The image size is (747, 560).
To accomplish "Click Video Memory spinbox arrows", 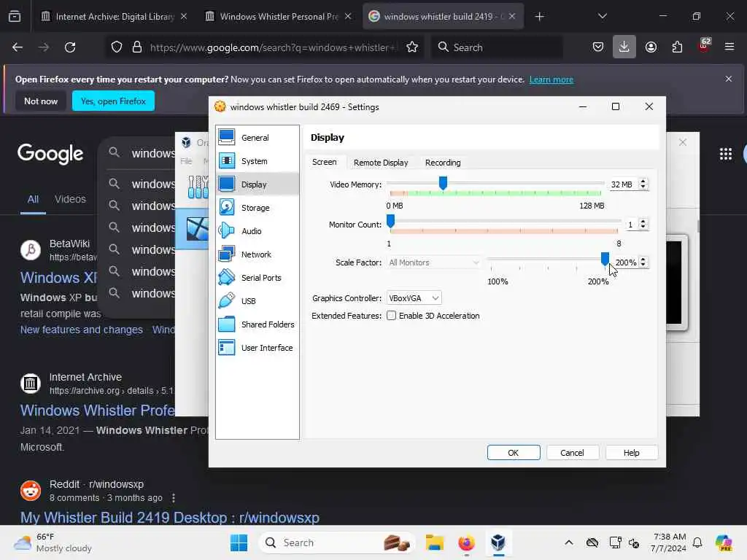I will coord(643,184).
